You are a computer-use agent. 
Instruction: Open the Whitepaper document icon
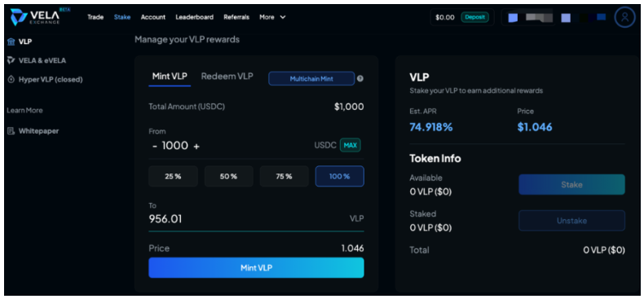(x=11, y=131)
